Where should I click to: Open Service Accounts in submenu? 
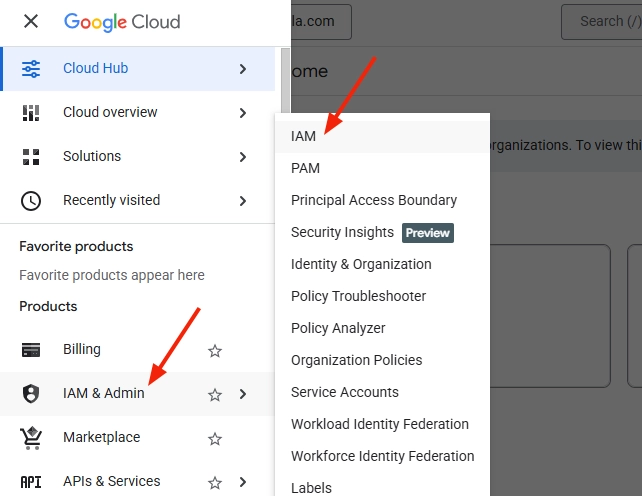click(x=344, y=392)
